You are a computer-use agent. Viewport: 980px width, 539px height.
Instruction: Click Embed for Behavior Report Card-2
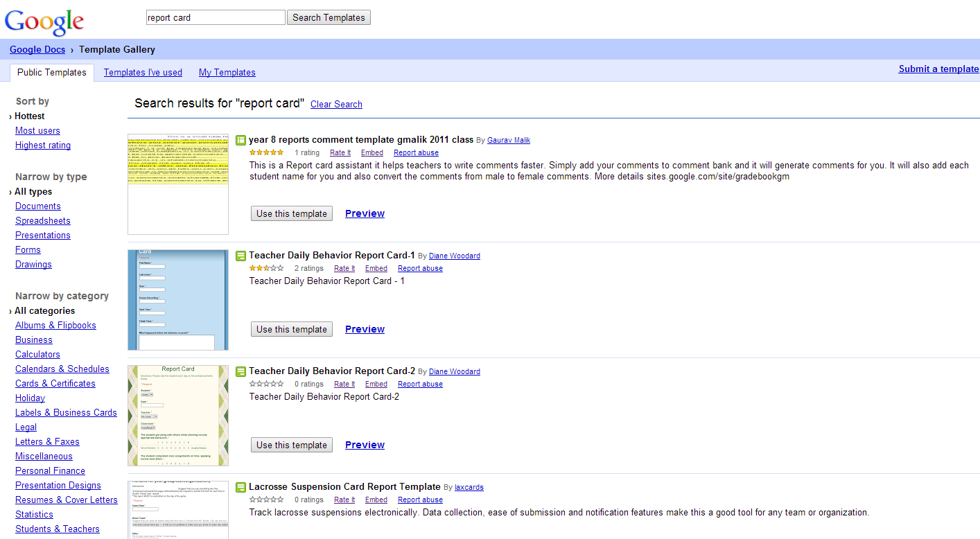[376, 384]
